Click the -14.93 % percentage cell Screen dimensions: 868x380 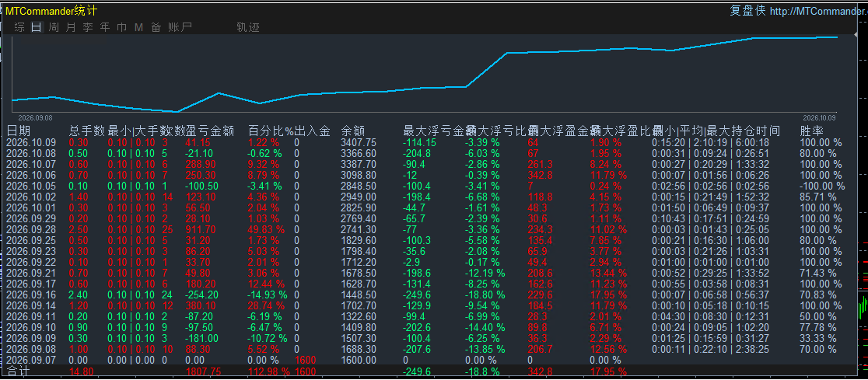(x=268, y=295)
